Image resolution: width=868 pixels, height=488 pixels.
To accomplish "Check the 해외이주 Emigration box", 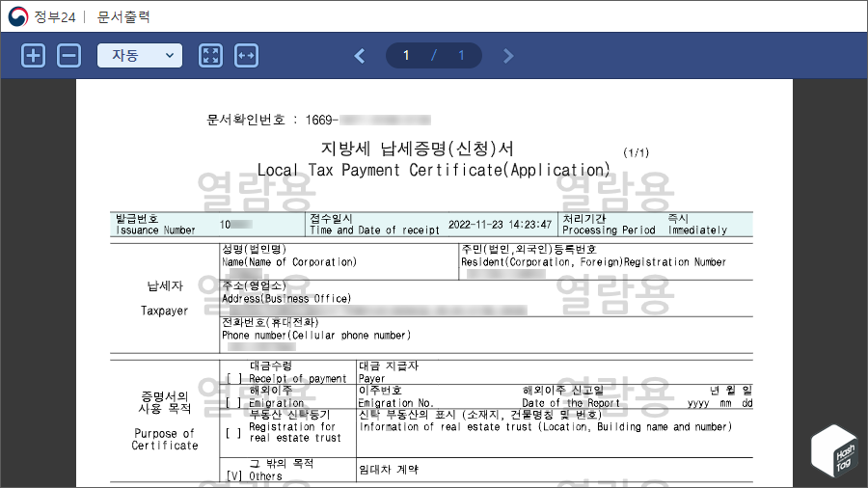I will (x=234, y=403).
